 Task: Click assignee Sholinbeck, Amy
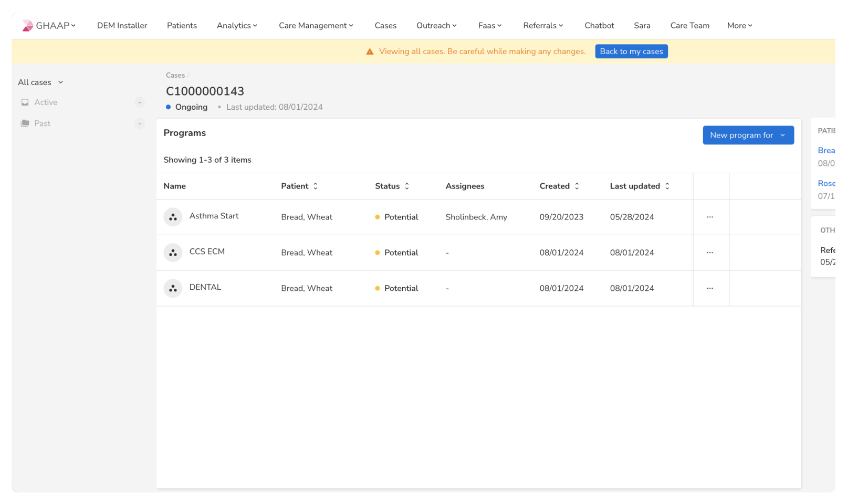[476, 217]
